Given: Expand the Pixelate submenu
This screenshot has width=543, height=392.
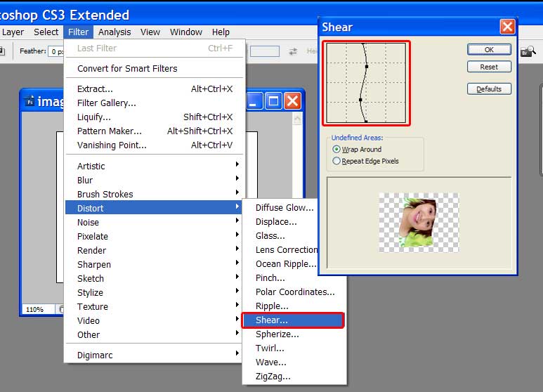Looking at the screenshot, I should point(155,237).
